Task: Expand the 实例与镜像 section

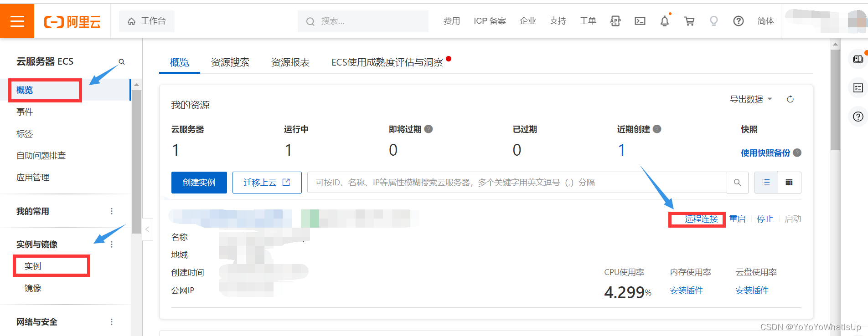Action: 37,244
